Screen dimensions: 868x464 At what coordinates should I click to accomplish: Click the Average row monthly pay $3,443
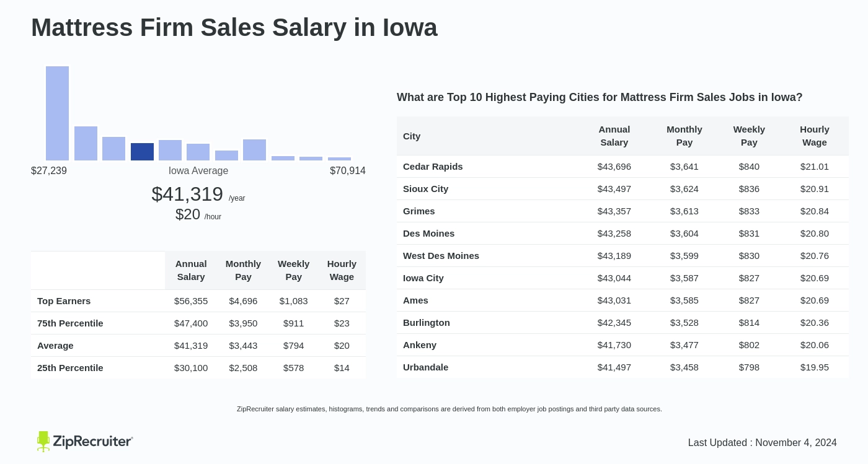coord(243,346)
